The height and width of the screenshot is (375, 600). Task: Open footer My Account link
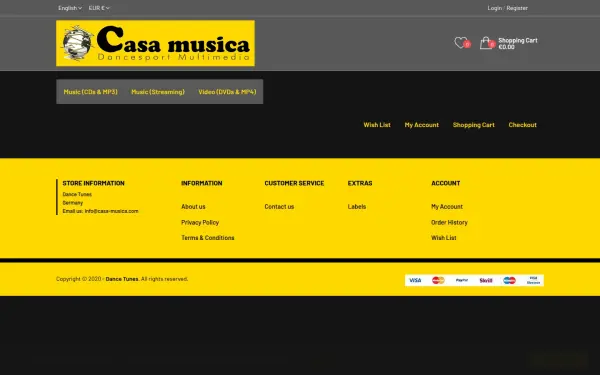pyautogui.click(x=447, y=207)
